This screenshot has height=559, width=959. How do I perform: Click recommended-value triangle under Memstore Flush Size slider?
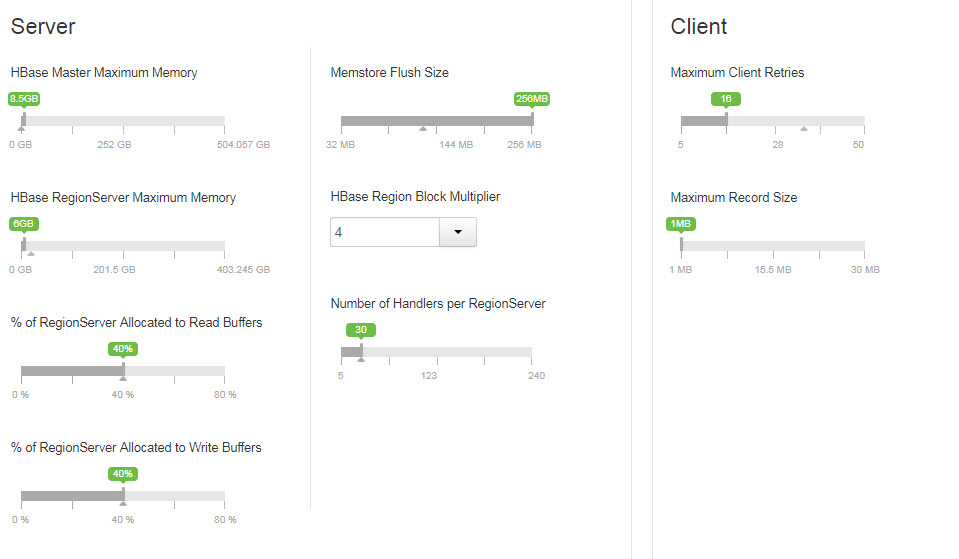(x=423, y=128)
